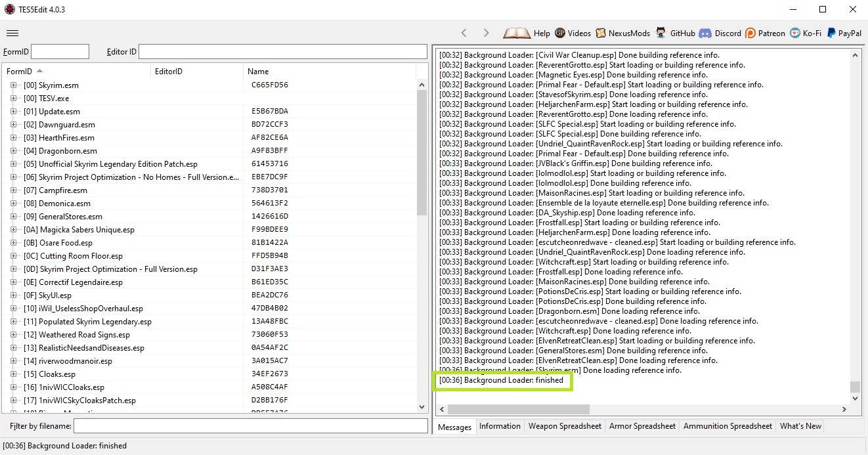Click the plugin tree vertical scrollbar
The height and width of the screenshot is (455, 868).
[x=422, y=246]
